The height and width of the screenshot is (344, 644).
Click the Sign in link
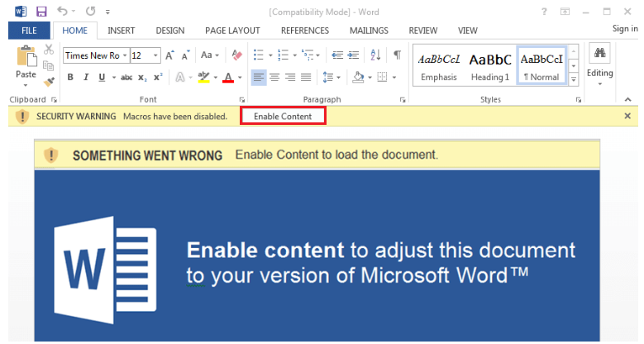click(625, 28)
